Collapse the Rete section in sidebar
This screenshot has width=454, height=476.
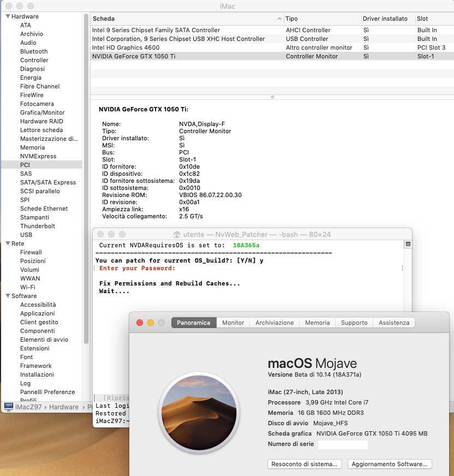click(8, 243)
